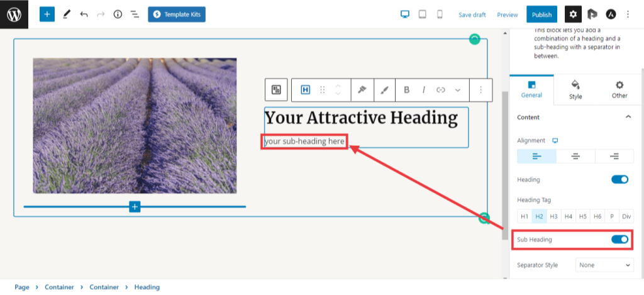Switch to mobile preview icon
This screenshot has width=644, height=295.
tap(440, 14)
